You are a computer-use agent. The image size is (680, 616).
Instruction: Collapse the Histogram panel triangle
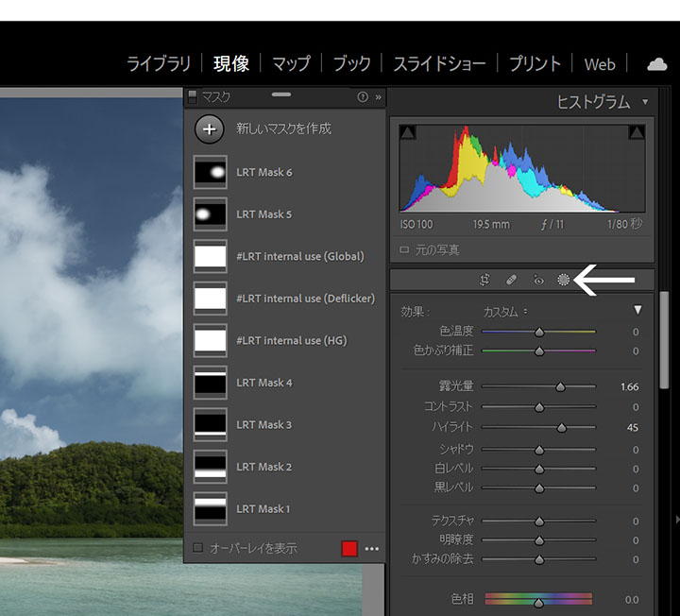click(x=645, y=102)
